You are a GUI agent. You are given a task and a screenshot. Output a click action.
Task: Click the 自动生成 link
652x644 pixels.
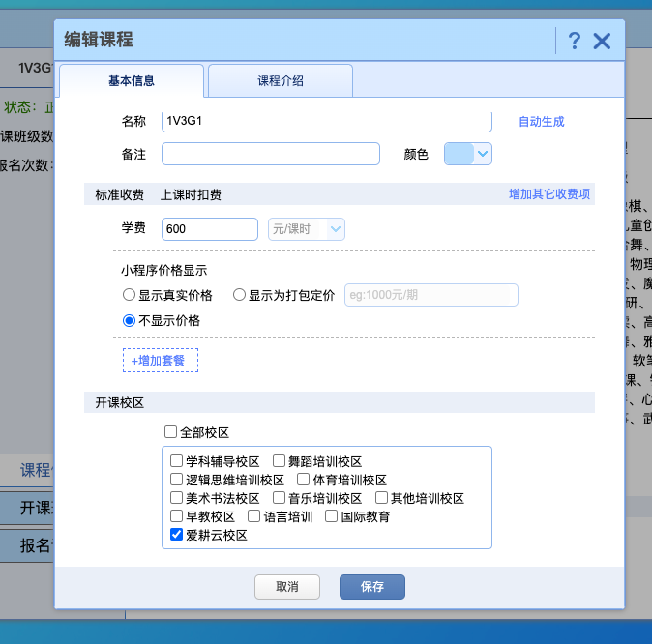542,122
